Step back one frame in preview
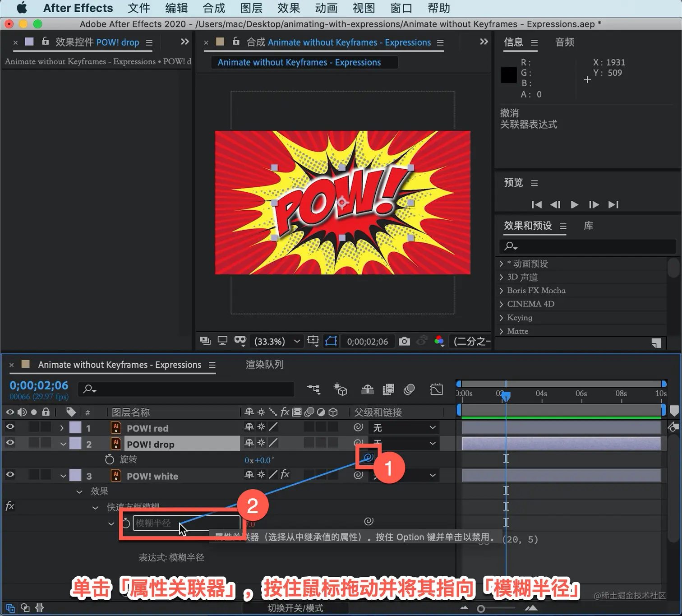This screenshot has height=616, width=682. coord(555,204)
